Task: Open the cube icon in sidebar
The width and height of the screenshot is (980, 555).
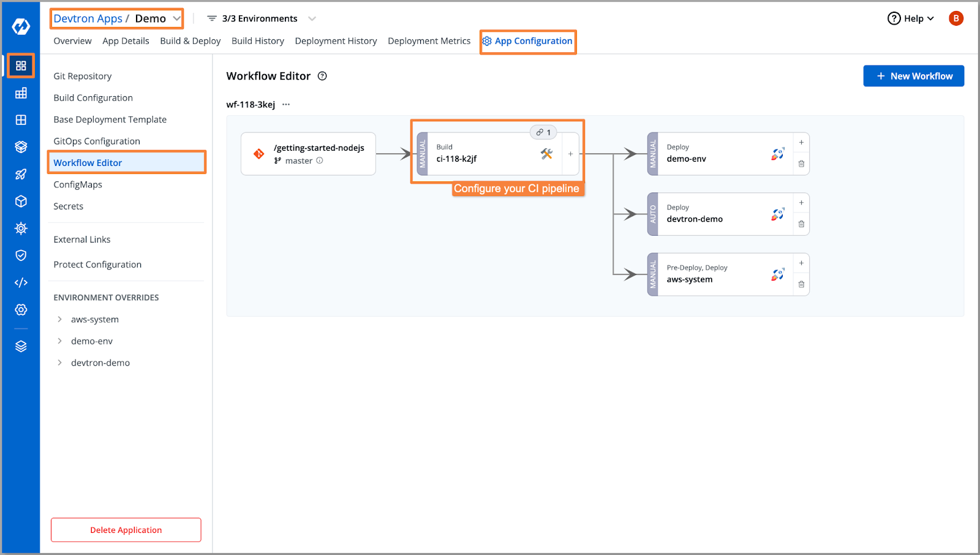Action: [21, 201]
